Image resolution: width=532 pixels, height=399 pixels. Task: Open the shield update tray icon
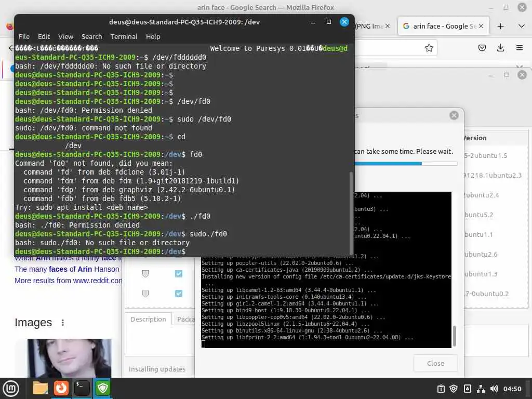tap(454, 389)
